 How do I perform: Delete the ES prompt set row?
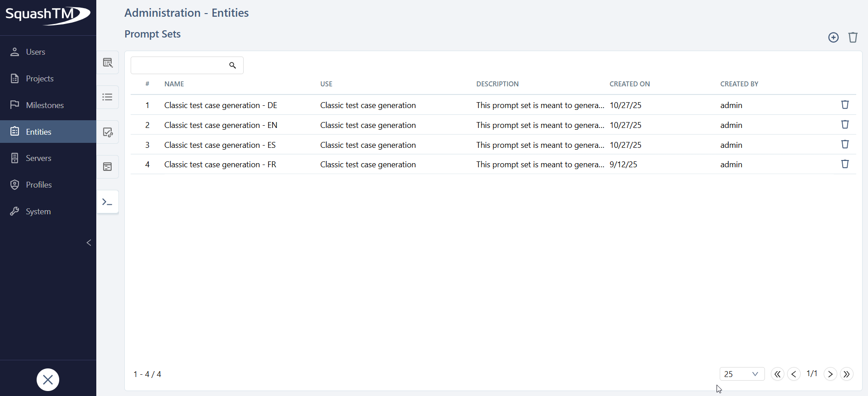[845, 145]
